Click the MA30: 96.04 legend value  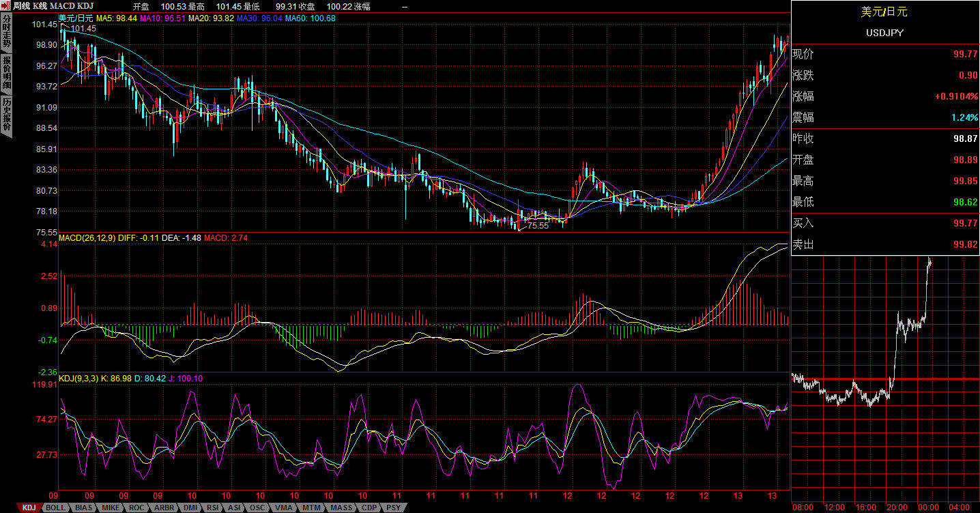click(x=259, y=18)
